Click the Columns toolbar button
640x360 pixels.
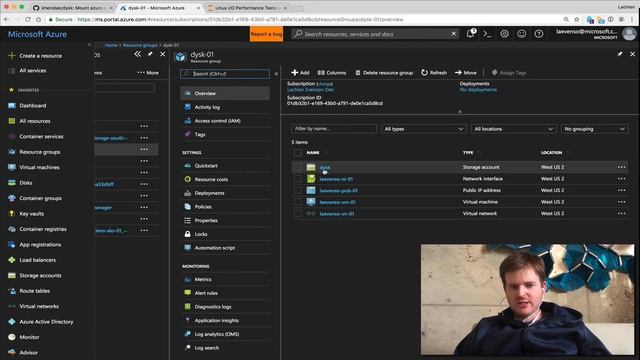332,73
